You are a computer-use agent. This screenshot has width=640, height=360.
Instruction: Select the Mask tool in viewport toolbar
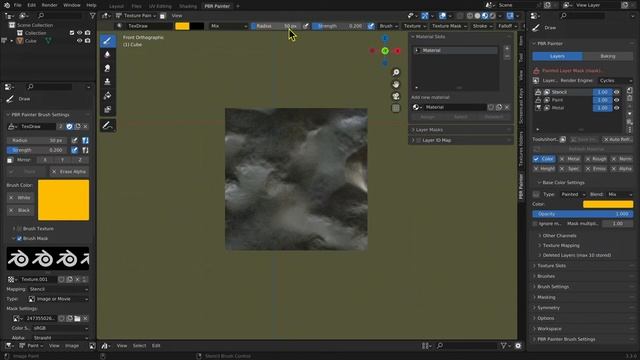(x=108, y=109)
